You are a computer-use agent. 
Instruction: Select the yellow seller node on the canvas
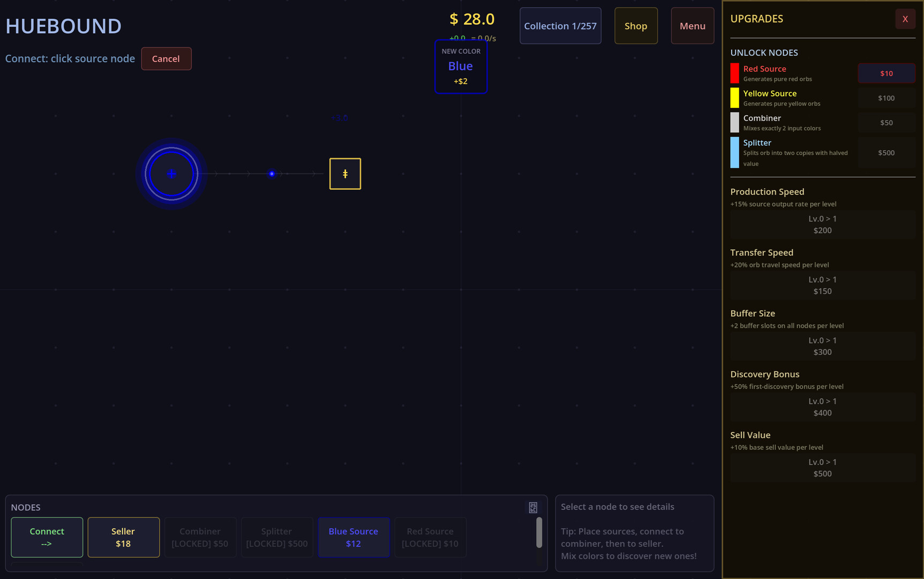(x=345, y=173)
